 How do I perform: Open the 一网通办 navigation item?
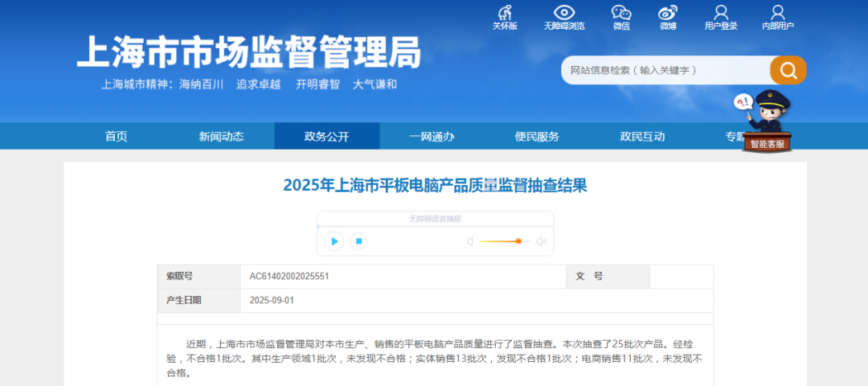click(432, 136)
